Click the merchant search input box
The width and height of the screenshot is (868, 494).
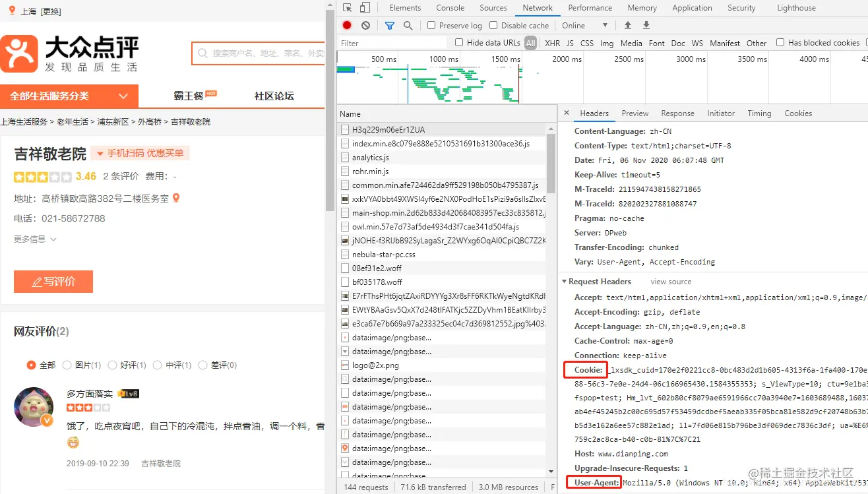tap(259, 53)
